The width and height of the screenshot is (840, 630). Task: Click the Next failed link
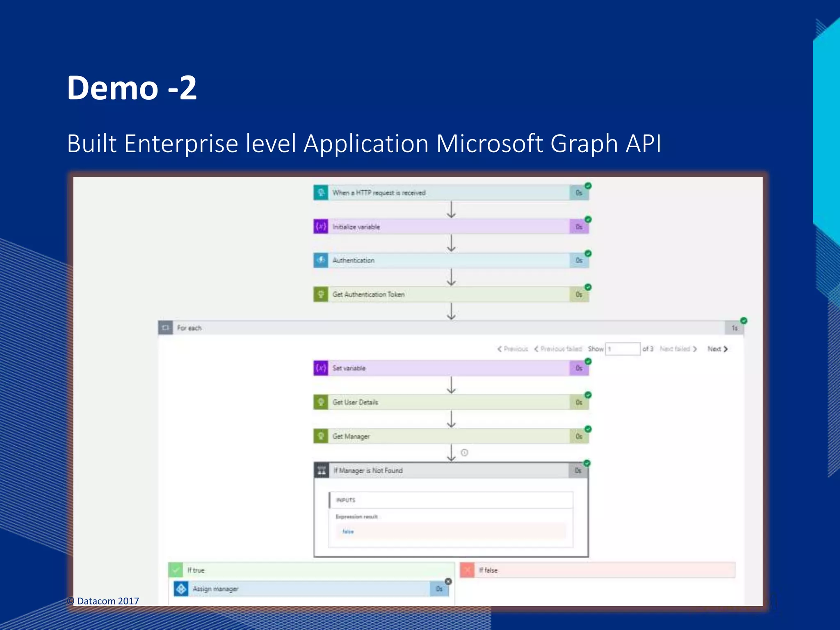click(678, 349)
